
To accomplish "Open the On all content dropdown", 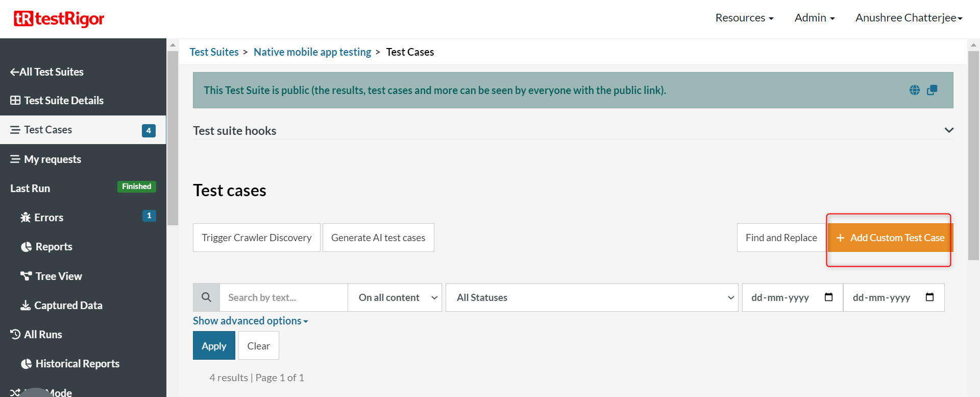I will coord(395,297).
